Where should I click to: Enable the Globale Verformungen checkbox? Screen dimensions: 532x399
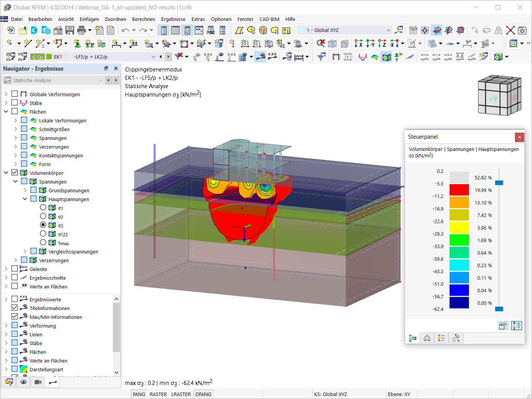pos(14,94)
